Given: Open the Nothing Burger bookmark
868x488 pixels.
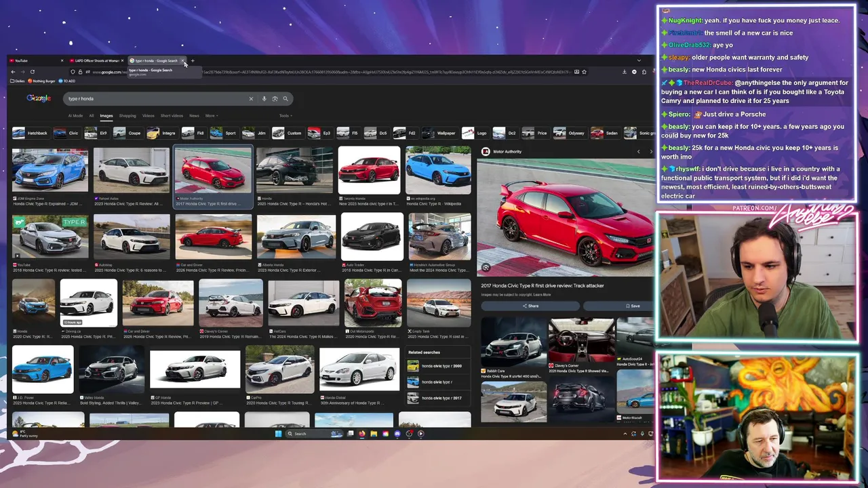Looking at the screenshot, I should pyautogui.click(x=43, y=81).
